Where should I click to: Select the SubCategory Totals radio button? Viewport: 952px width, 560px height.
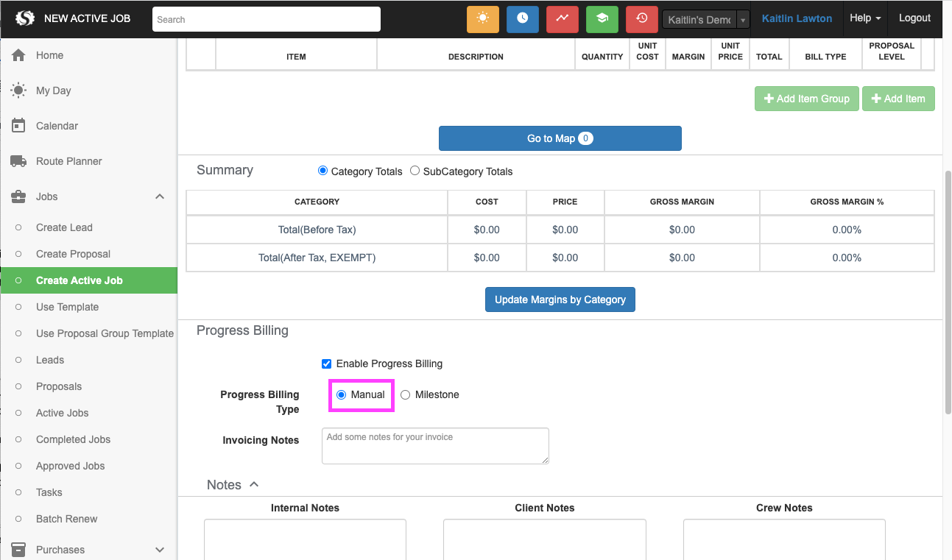[415, 171]
